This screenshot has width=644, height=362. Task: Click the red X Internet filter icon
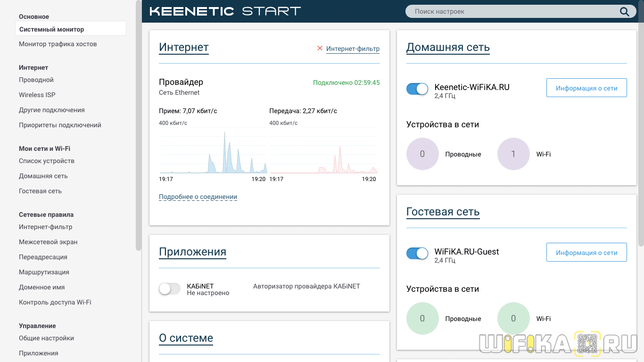320,48
